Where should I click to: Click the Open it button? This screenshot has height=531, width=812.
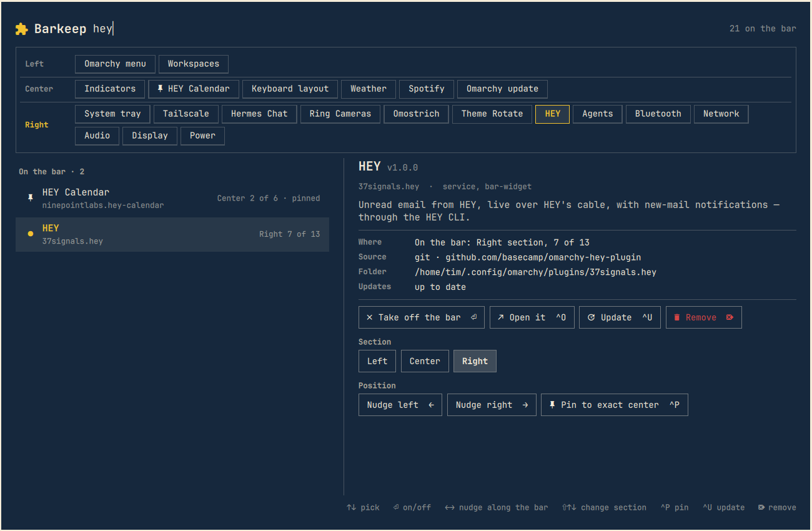coord(532,317)
